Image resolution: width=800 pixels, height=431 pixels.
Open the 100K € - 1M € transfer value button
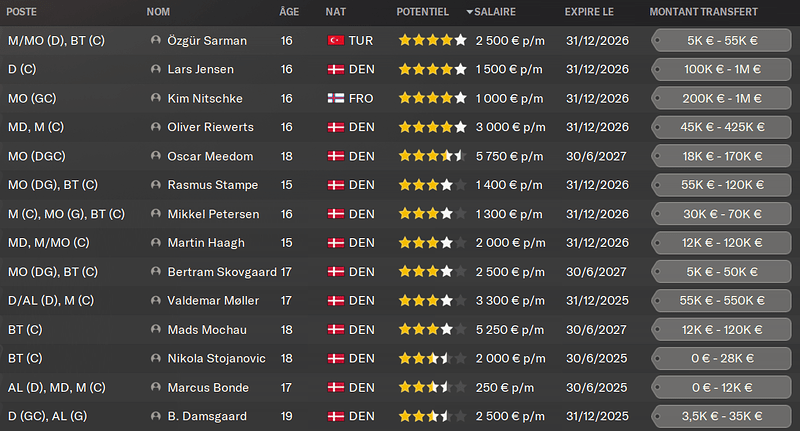tap(721, 69)
